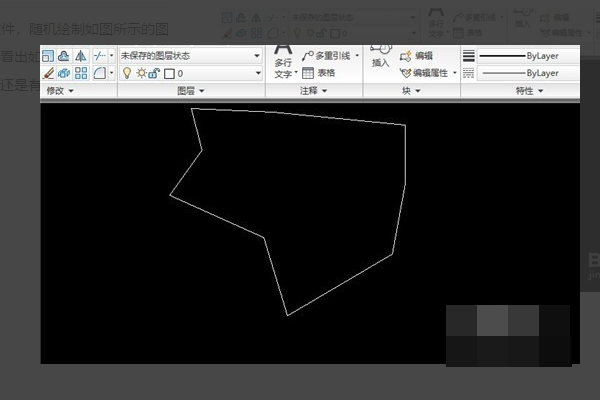Open the Fillet tool flyout arrow

click(x=112, y=73)
